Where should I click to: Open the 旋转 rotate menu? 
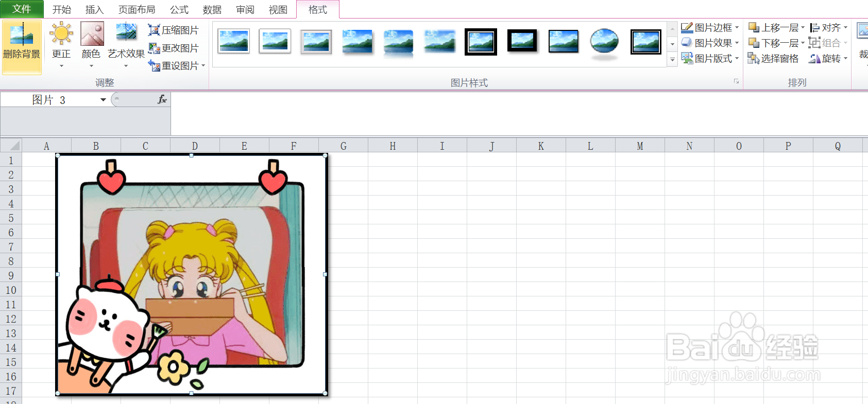[829, 59]
